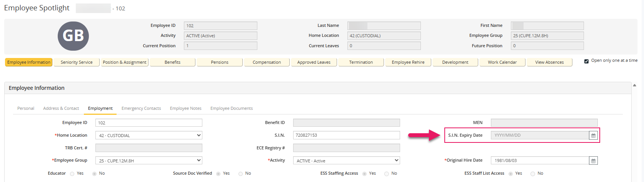Select ESS Staff List Access No
Screen dimensions: 644x182
(x=533, y=174)
